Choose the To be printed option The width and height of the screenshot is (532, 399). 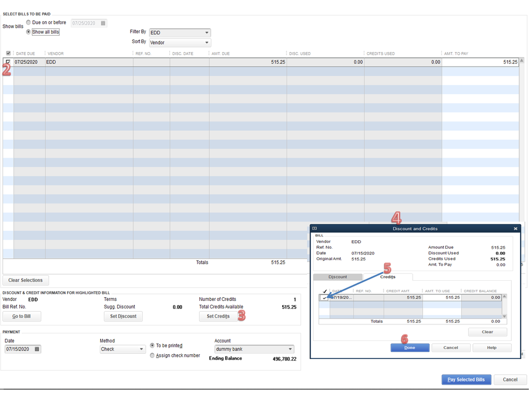152,345
